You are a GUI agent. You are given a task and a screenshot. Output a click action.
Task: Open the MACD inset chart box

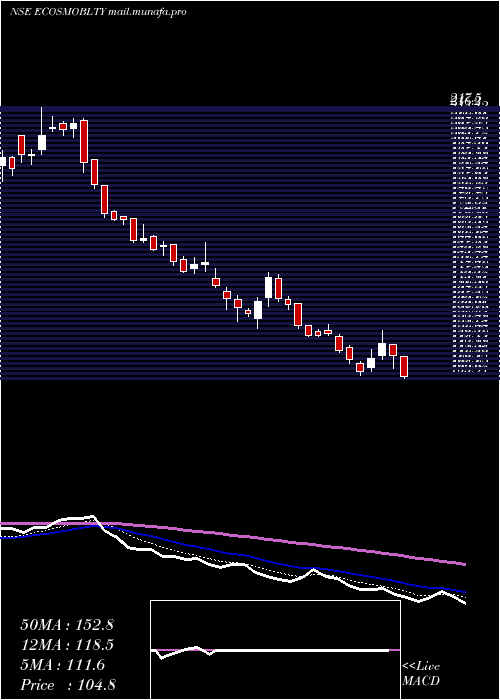coord(275,650)
